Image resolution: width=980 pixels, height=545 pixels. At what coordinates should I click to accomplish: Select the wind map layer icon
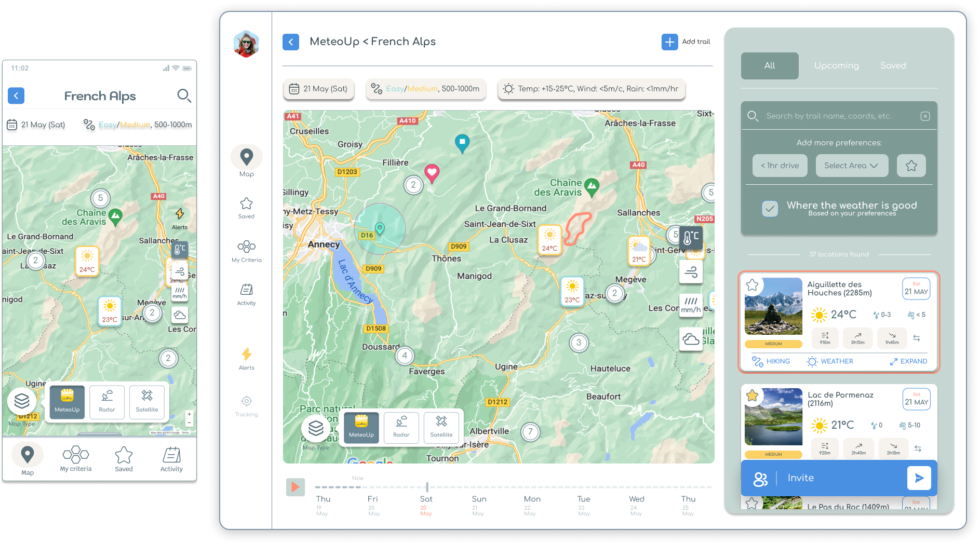pyautogui.click(x=691, y=271)
